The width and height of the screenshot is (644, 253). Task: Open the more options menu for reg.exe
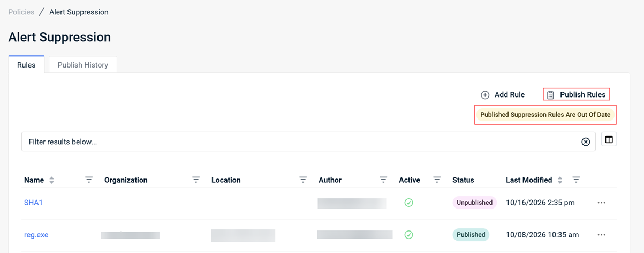(x=602, y=235)
